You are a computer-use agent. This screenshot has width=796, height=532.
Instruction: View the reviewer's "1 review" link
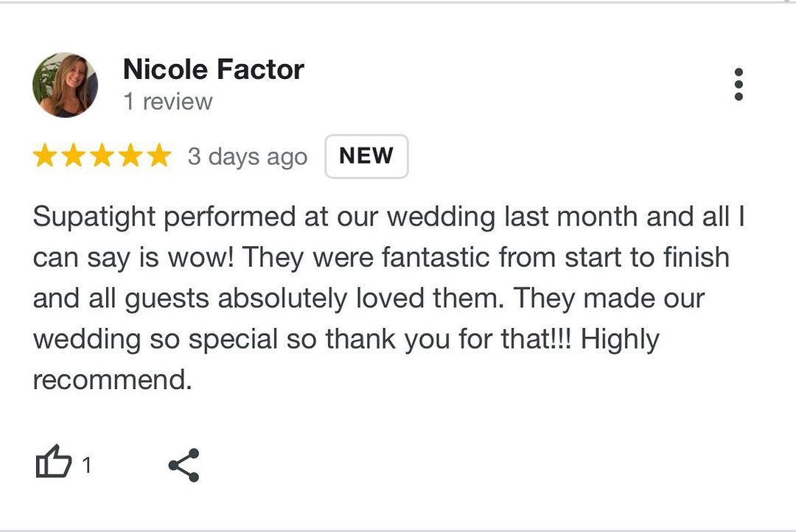(x=167, y=102)
